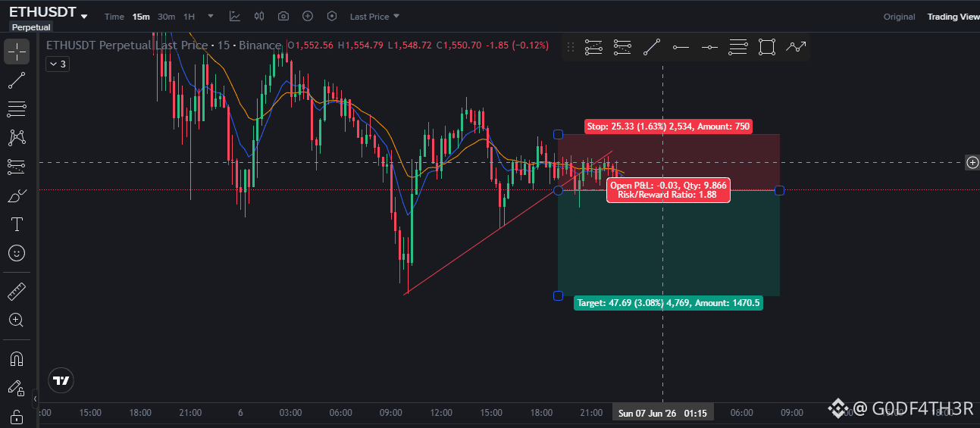Toggle stay in drawing mode

point(17,388)
